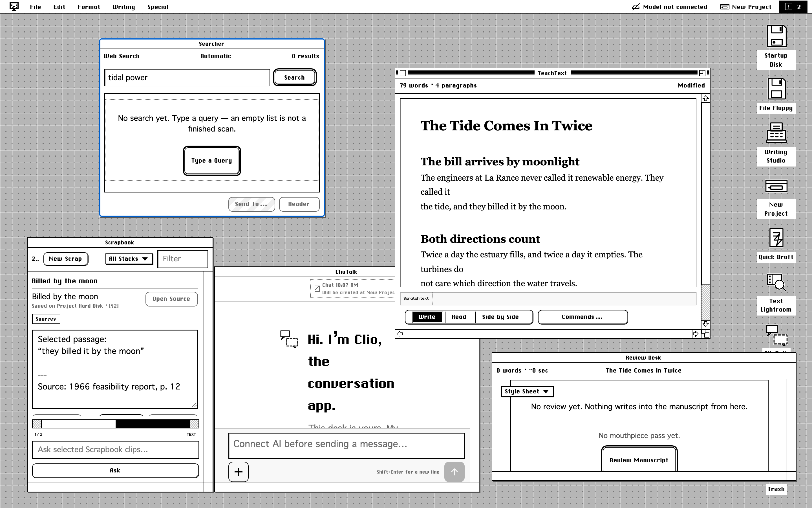
Task: Open the Format menu
Action: [89, 7]
